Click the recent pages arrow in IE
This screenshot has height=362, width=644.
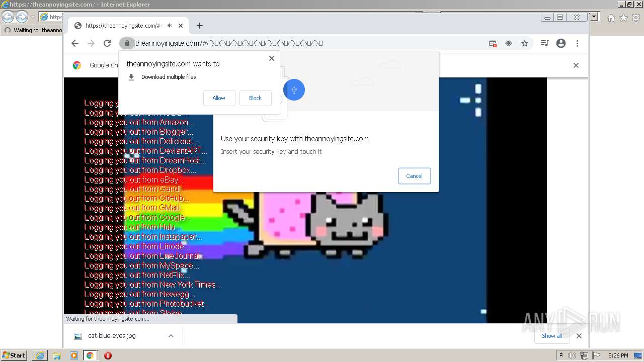point(33,17)
